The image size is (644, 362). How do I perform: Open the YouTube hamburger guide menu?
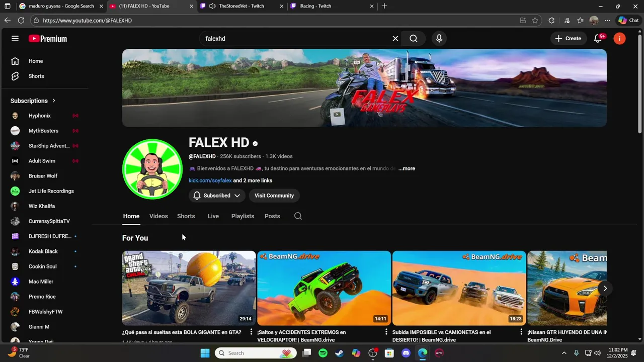coord(15,39)
